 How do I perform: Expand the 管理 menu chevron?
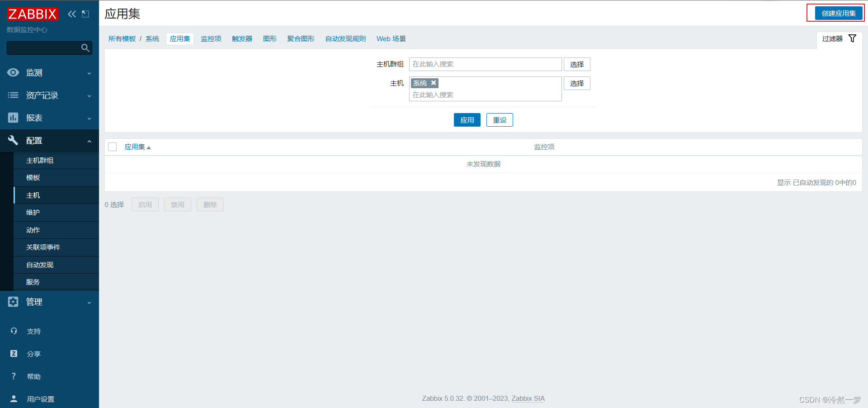(x=89, y=303)
